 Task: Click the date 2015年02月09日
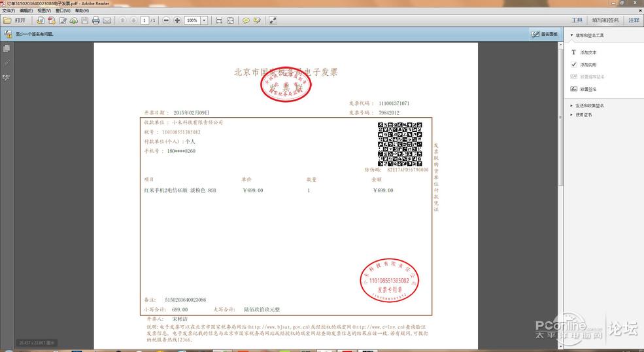[192, 113]
